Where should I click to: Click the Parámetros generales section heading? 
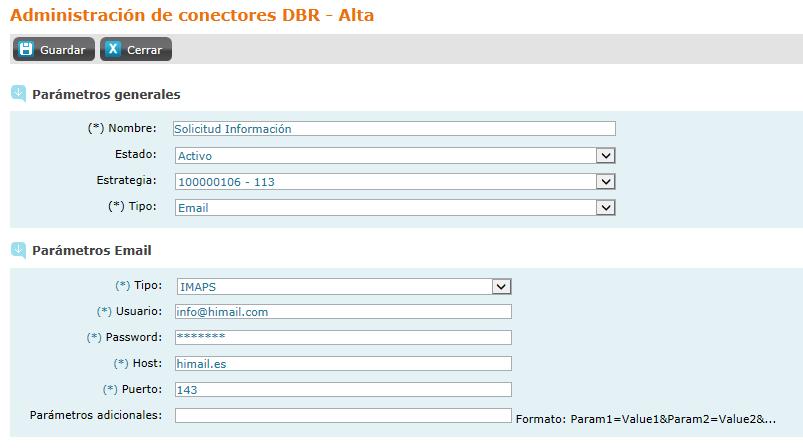coord(106,94)
